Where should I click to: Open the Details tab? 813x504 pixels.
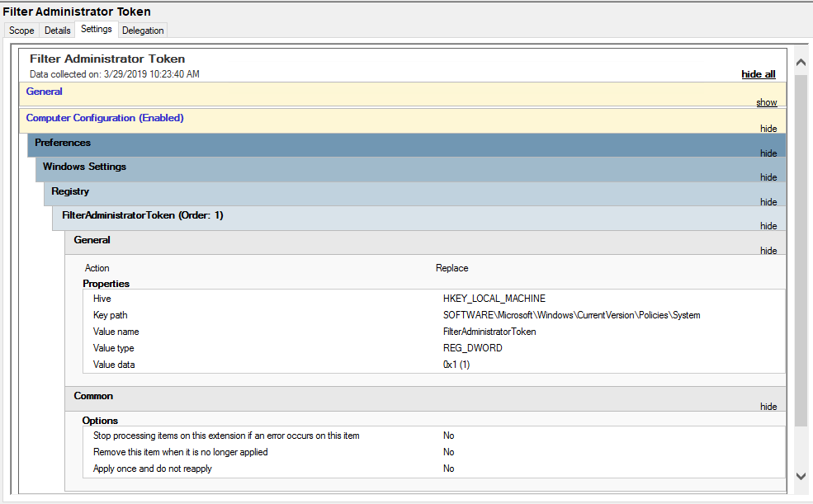tap(57, 31)
